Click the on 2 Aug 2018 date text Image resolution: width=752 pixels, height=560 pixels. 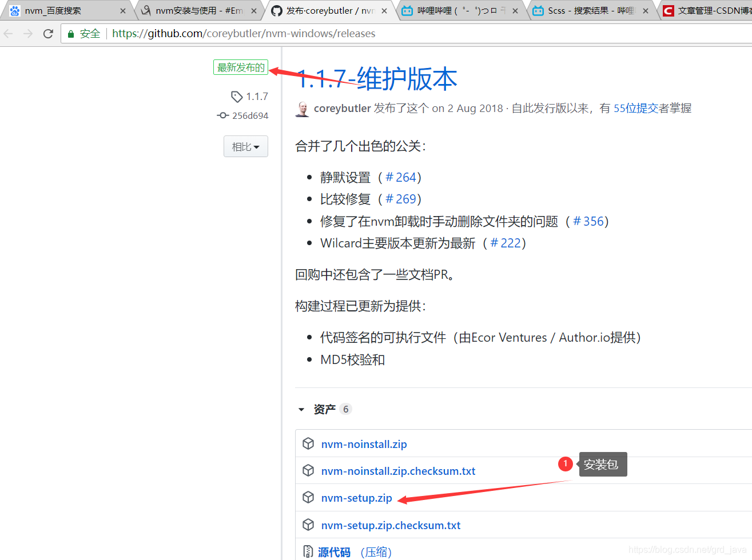tap(468, 109)
